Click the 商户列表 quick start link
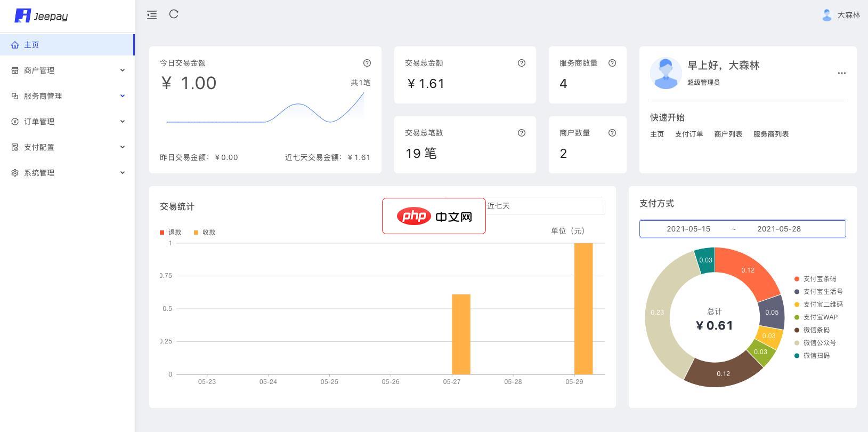This screenshot has height=432, width=868. [728, 134]
